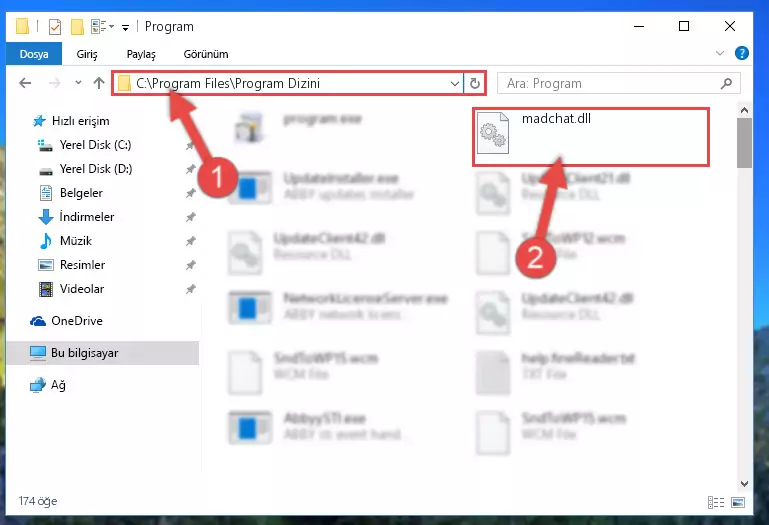Click the New folder quick access icon
This screenshot has height=525, width=769.
(77, 26)
